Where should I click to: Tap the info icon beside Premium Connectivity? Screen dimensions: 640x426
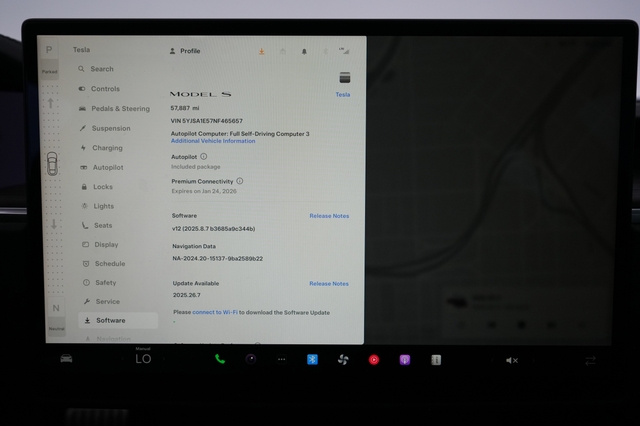[240, 181]
